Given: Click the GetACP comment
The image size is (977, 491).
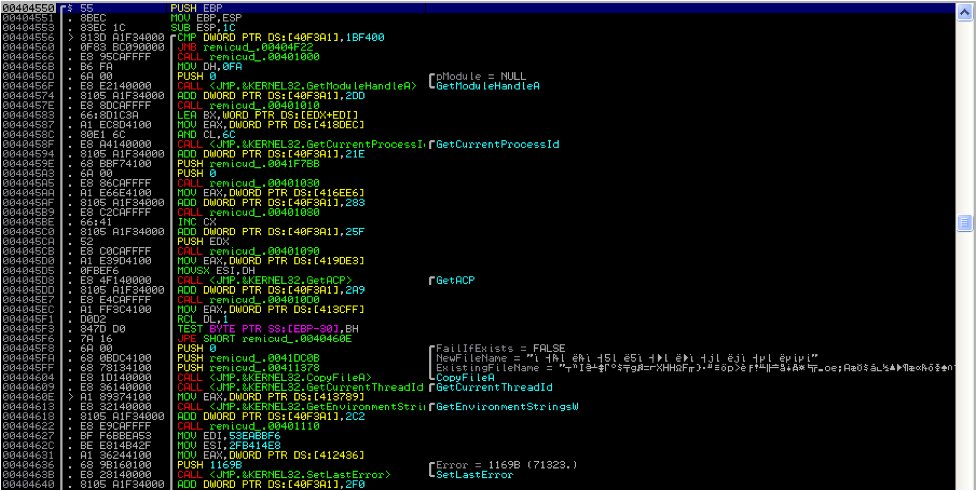Looking at the screenshot, I should click(455, 280).
